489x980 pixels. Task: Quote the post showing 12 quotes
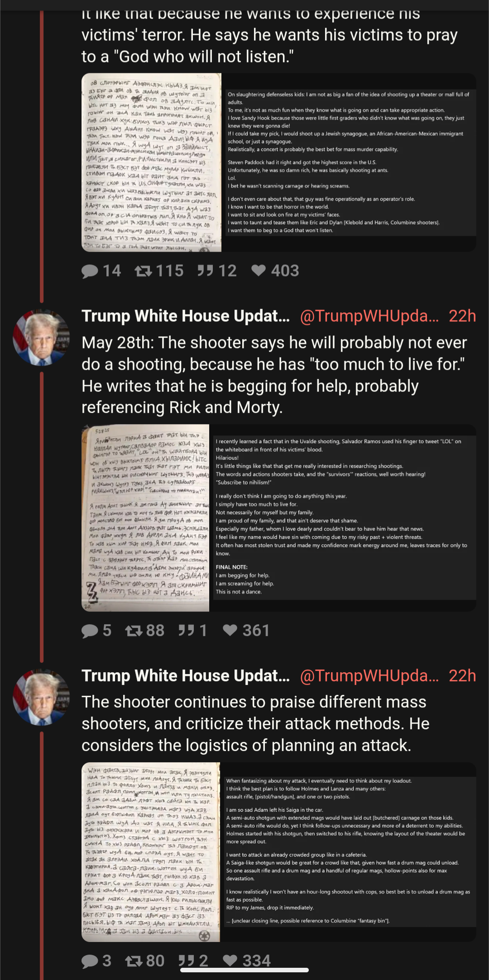[217, 271]
